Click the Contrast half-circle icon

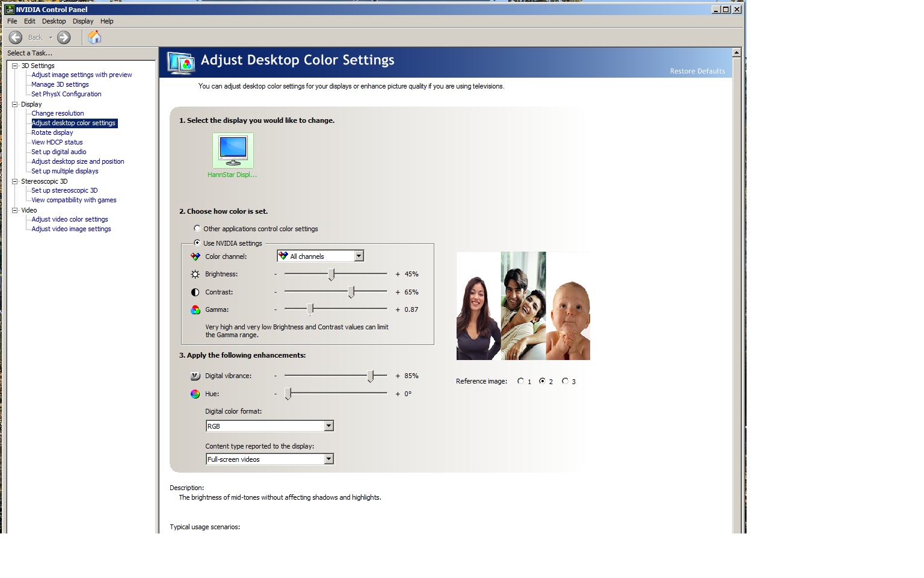[195, 292]
